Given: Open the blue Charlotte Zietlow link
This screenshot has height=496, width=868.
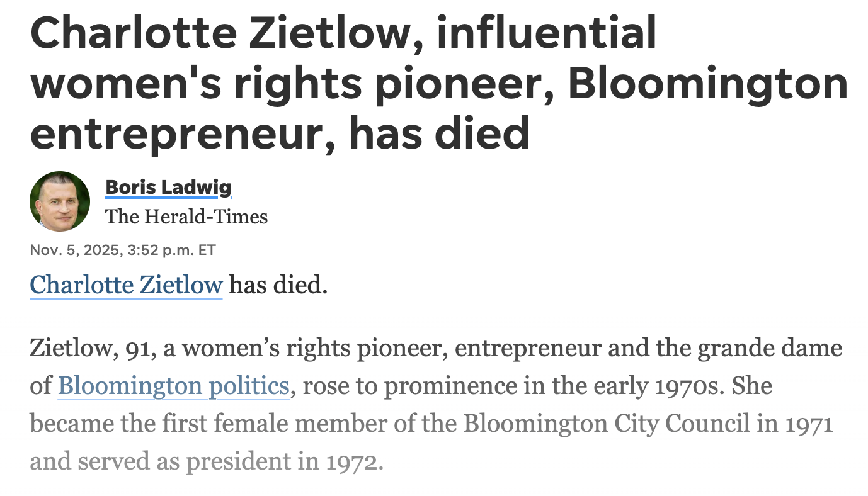Looking at the screenshot, I should pos(126,285).
